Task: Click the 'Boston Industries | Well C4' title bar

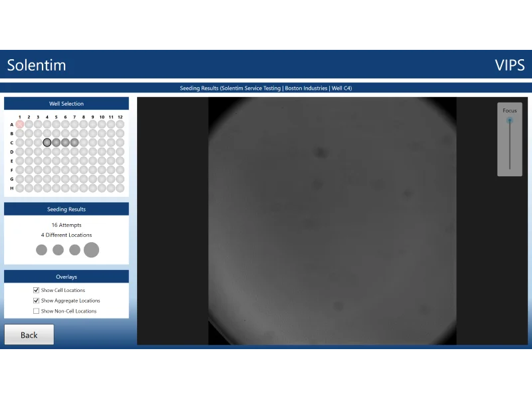Action: (x=266, y=88)
